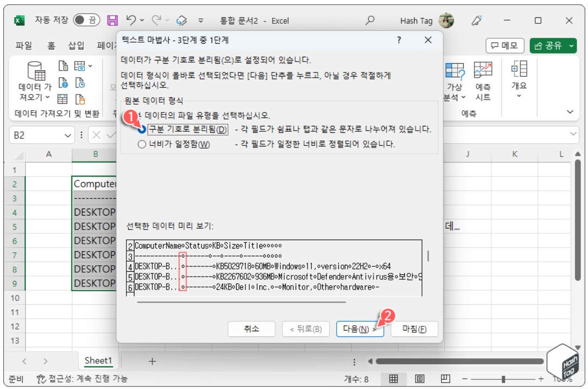This screenshot has height=389, width=588.
Task: Open the Customize Quick Access Toolbar dropdown
Action: (x=201, y=20)
